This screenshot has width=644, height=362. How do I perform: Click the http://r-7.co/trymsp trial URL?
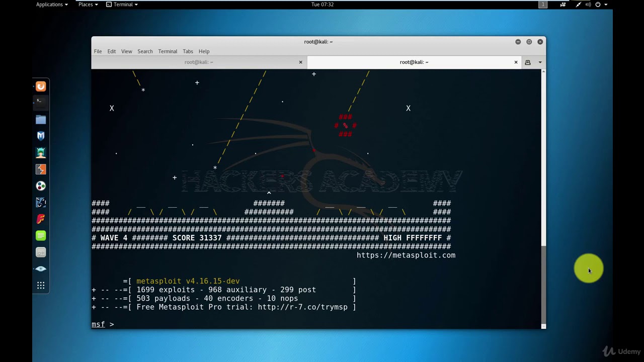point(302,307)
